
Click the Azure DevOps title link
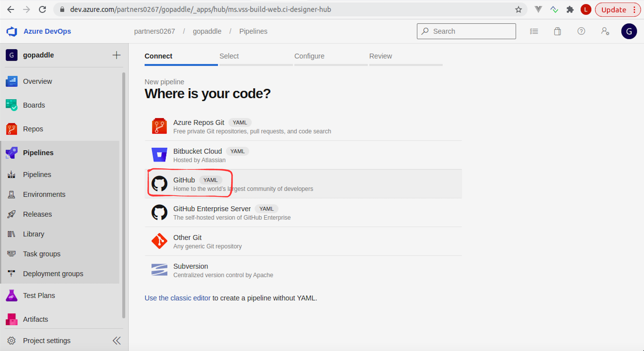47,31
